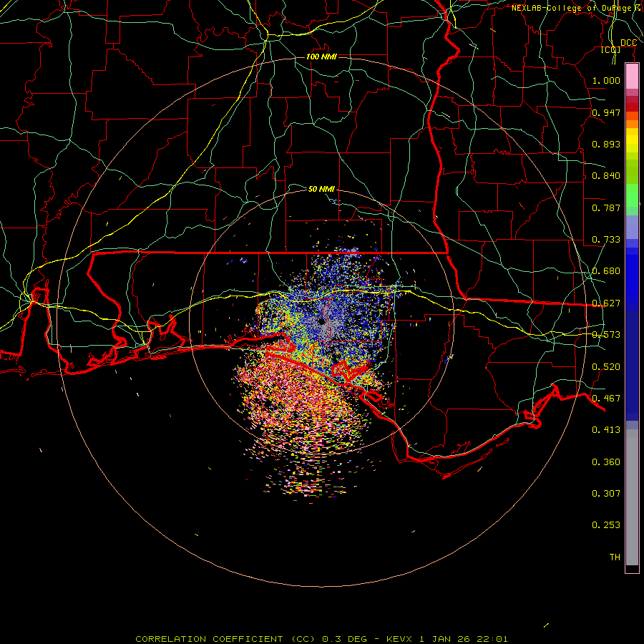Click the TH label at the scale bottom
Screen dimensions: 644x644
pyautogui.click(x=615, y=557)
